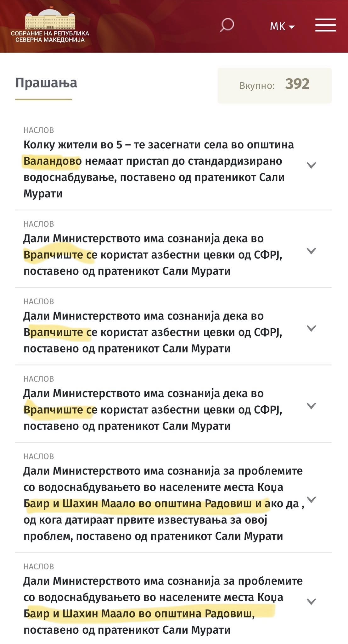Click 'Собрание на Република Северна Македонија' header text
348x644 pixels.
coord(50,36)
